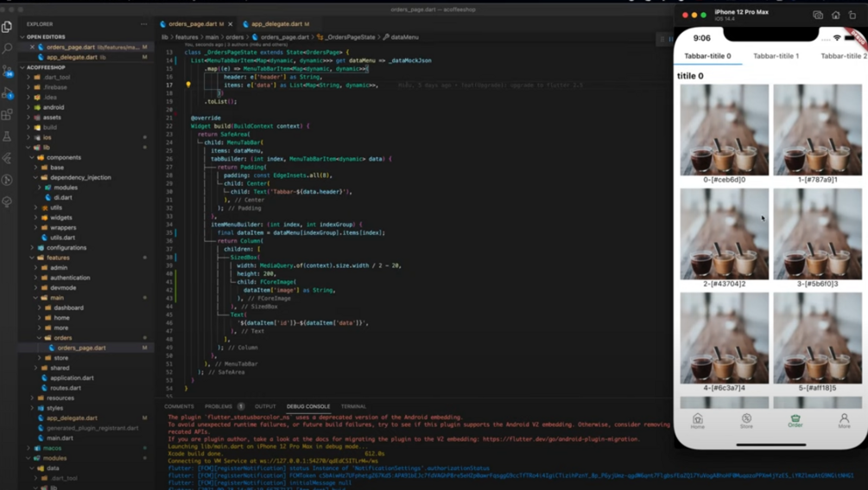Tap coffee image labeled 1-[#787a9]1
Viewport: 868px width, 490px height.
click(x=818, y=130)
